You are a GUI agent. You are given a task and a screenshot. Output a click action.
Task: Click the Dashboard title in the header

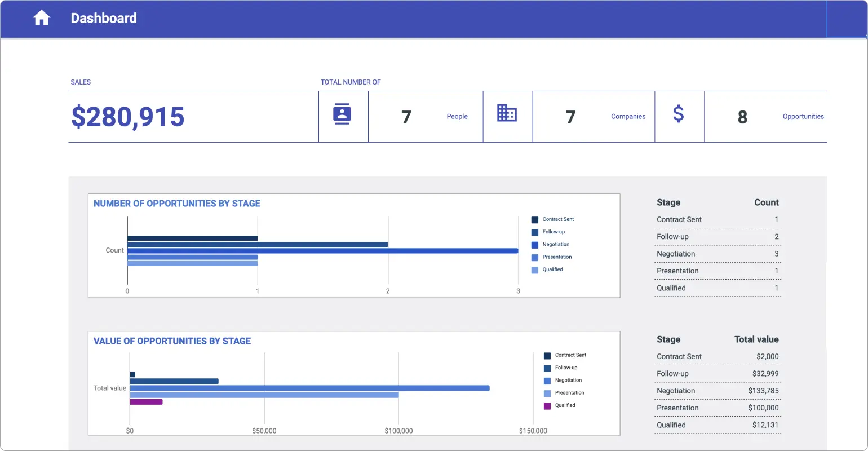(104, 17)
